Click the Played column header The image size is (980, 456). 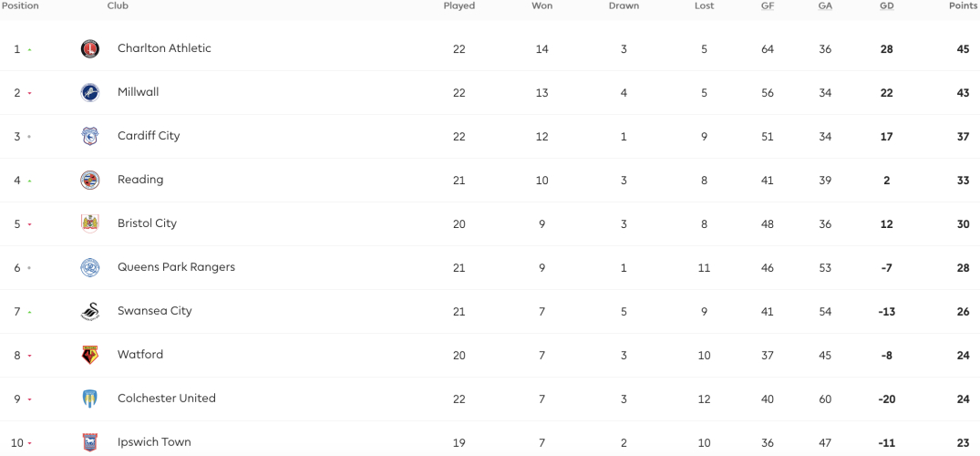459,5
